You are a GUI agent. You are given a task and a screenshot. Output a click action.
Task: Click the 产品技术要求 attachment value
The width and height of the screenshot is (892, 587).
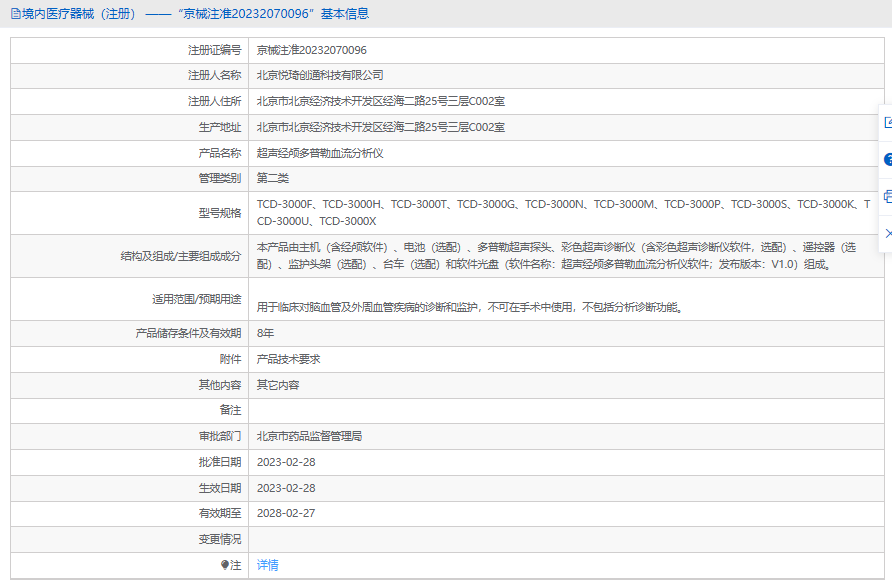[x=288, y=359]
